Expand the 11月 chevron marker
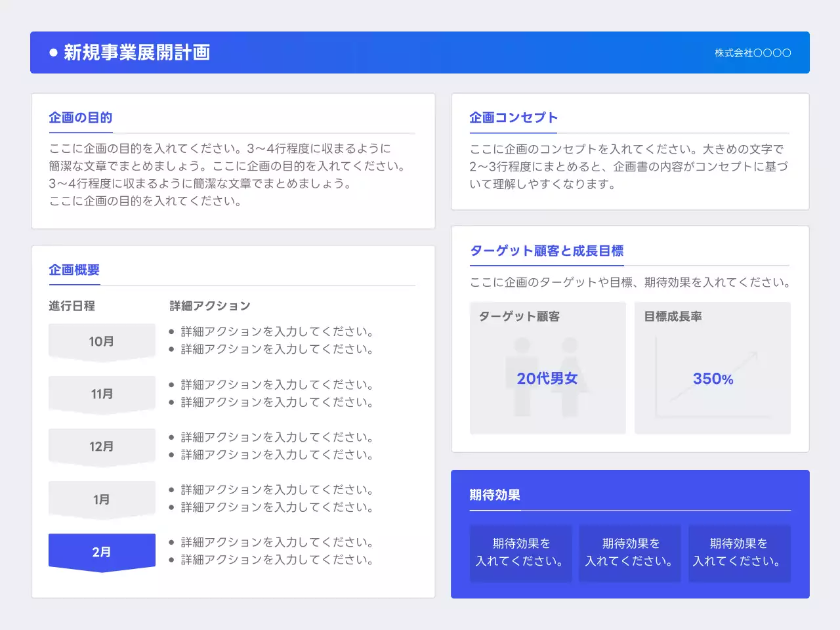 102,394
